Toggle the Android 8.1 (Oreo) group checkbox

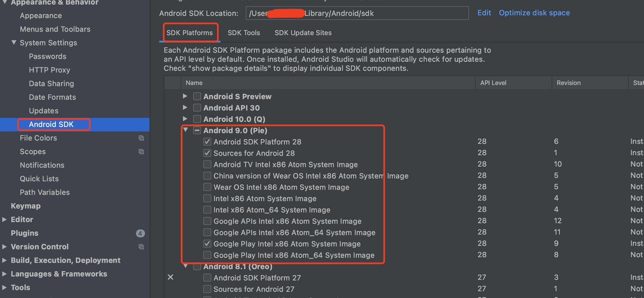point(197,267)
